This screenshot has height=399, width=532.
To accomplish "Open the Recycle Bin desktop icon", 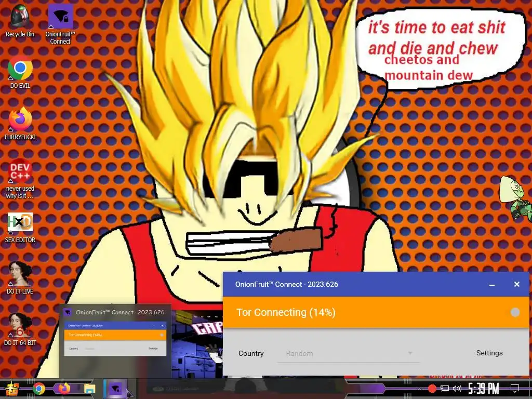I will point(20,20).
